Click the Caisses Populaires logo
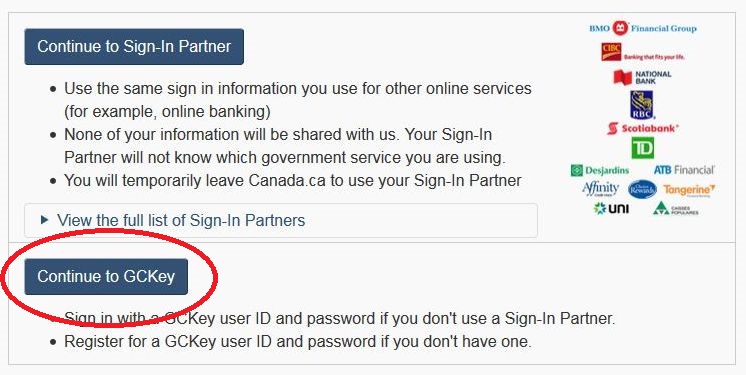 click(676, 209)
